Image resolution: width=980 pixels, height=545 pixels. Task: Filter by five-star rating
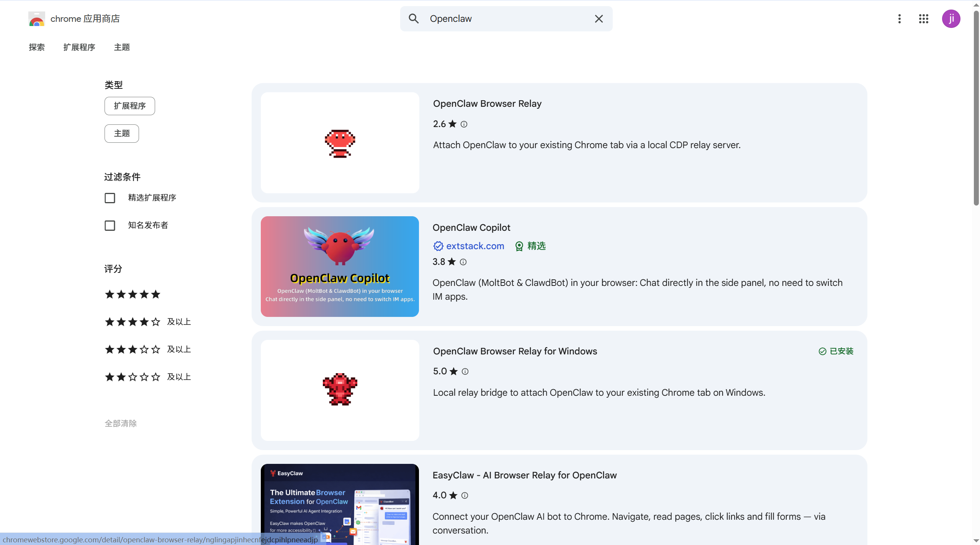tap(133, 294)
